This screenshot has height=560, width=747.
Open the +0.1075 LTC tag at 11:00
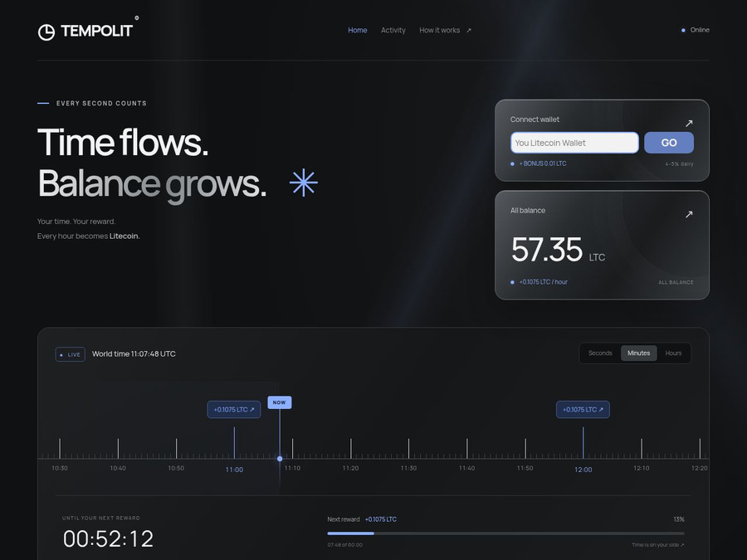pyautogui.click(x=234, y=410)
